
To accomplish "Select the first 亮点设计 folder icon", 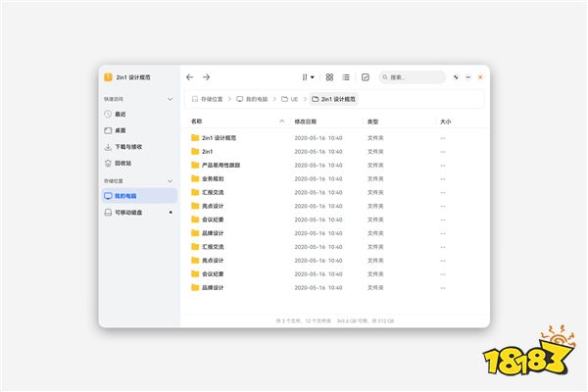I will [195, 206].
